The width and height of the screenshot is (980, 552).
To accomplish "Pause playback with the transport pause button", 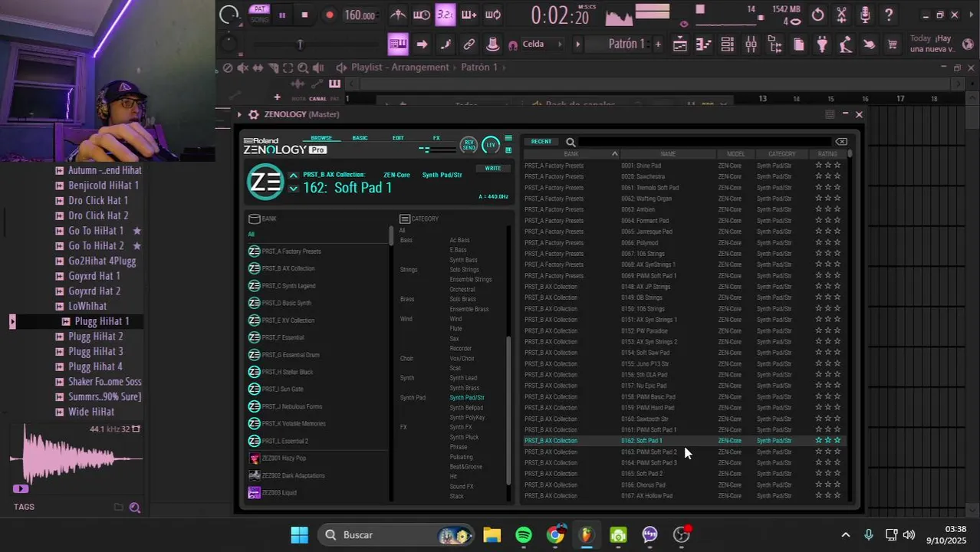I will click(282, 15).
